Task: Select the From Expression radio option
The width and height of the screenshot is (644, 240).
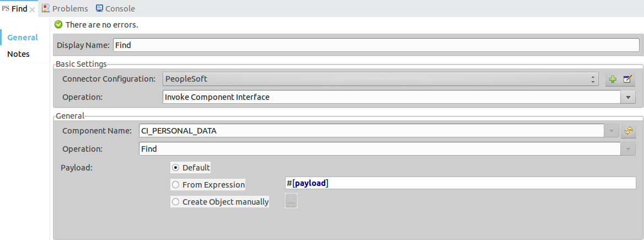Action: coord(176,185)
